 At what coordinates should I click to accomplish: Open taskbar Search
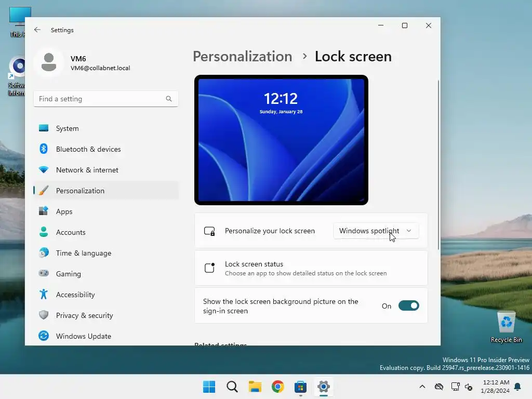pos(232,387)
